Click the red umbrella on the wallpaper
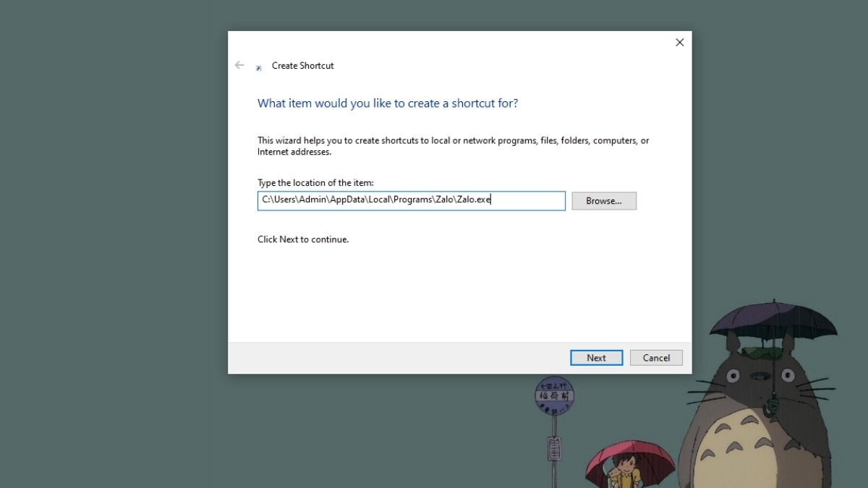Viewport: 868px width, 488px height. tap(629, 454)
